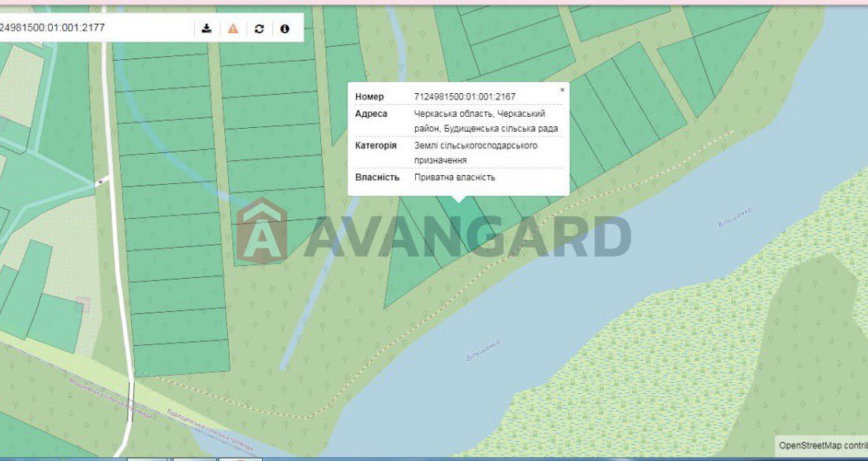Click the download icon in search bar
The height and width of the screenshot is (461, 868).
coord(207,28)
